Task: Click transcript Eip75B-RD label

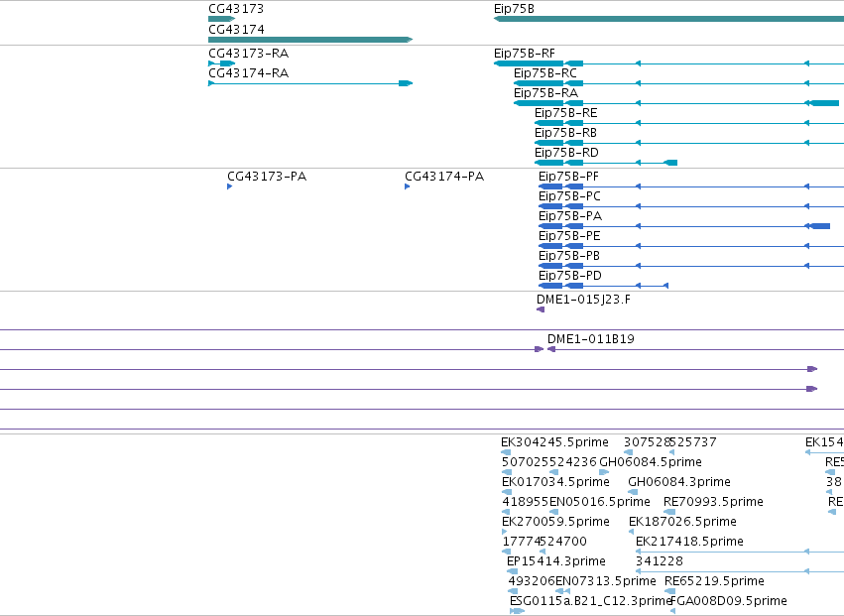Action: [566, 153]
